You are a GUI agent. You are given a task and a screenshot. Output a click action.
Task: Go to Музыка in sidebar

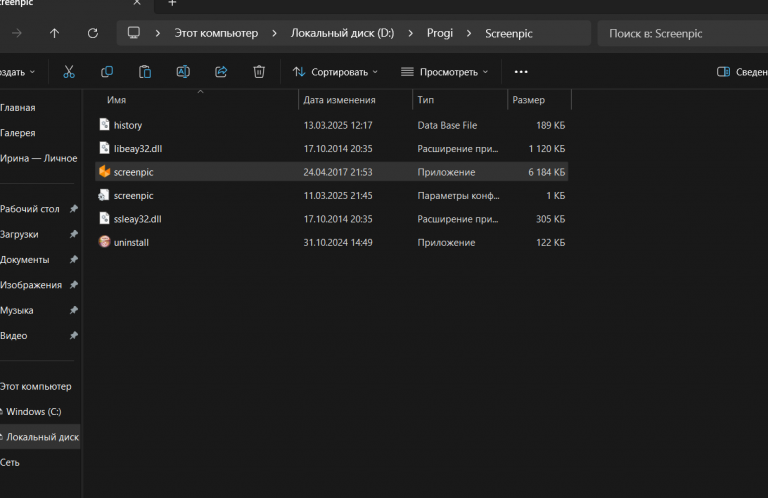(x=17, y=310)
